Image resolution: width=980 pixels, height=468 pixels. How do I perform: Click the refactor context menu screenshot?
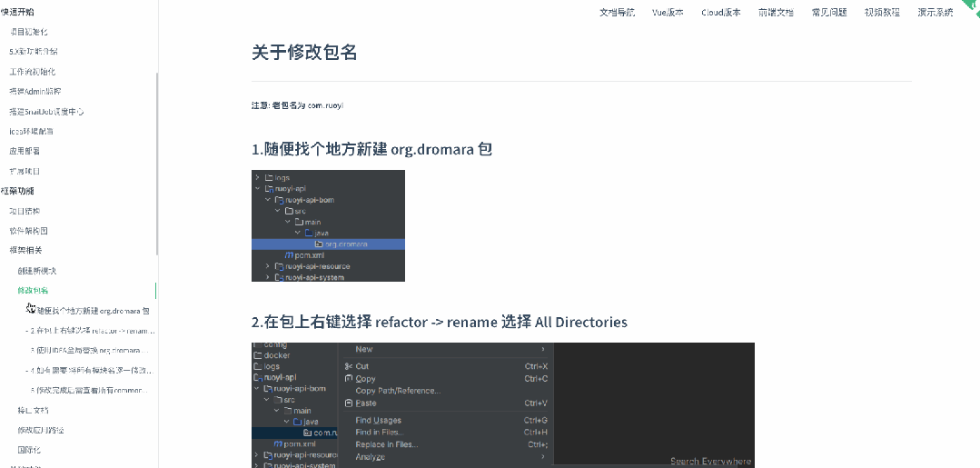[502, 404]
